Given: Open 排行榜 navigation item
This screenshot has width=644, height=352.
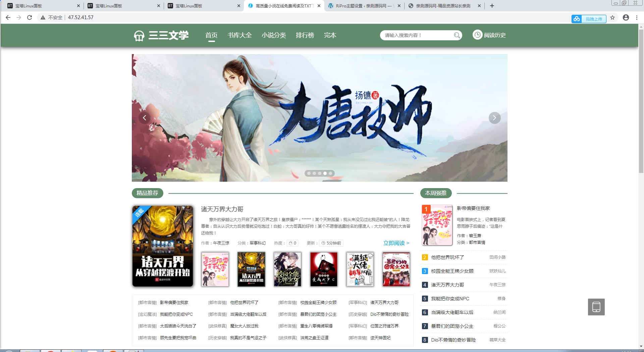Looking at the screenshot, I should (x=305, y=35).
